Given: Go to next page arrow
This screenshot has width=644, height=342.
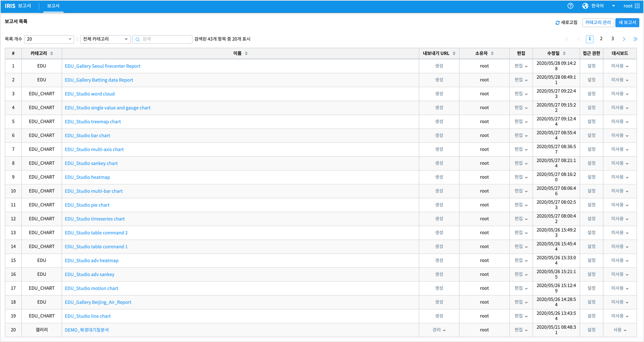Looking at the screenshot, I should 624,39.
